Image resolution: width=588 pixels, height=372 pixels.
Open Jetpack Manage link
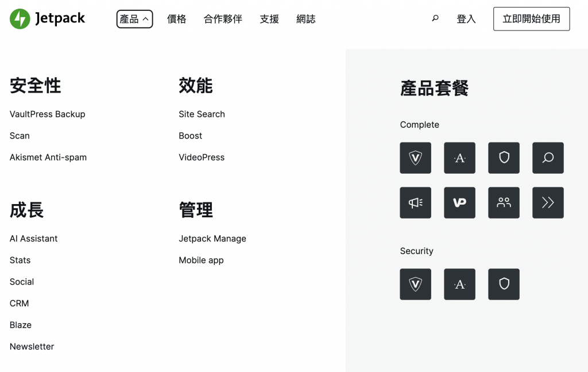(x=212, y=239)
